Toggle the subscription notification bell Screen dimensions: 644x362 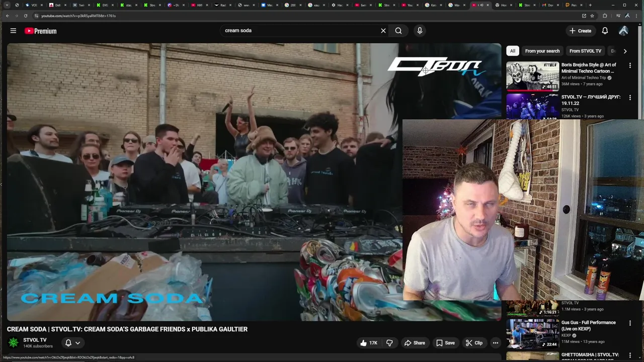point(68,343)
